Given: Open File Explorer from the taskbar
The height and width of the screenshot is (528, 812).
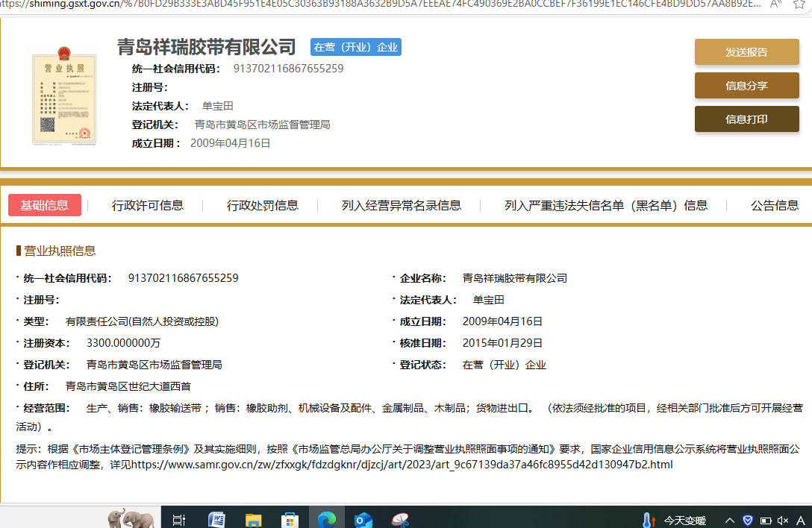Looking at the screenshot, I should [x=254, y=519].
